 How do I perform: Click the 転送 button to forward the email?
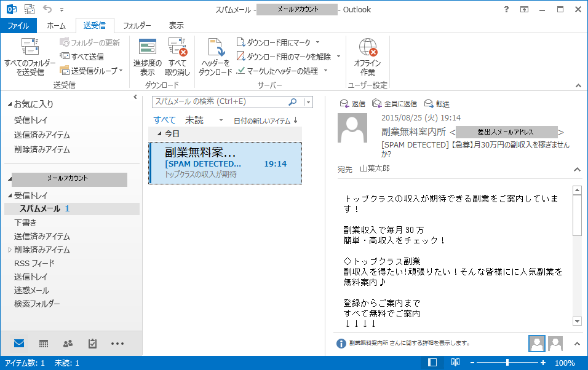tap(437, 103)
